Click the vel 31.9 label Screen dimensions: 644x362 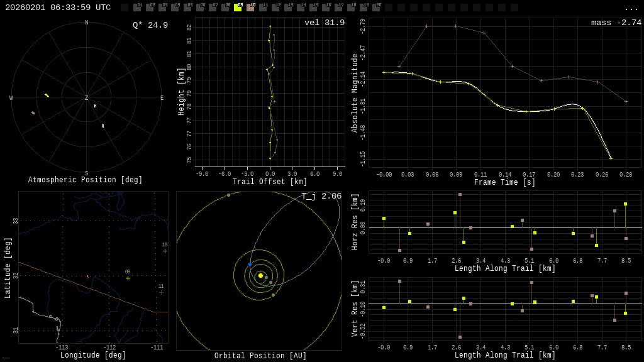pyautogui.click(x=325, y=23)
